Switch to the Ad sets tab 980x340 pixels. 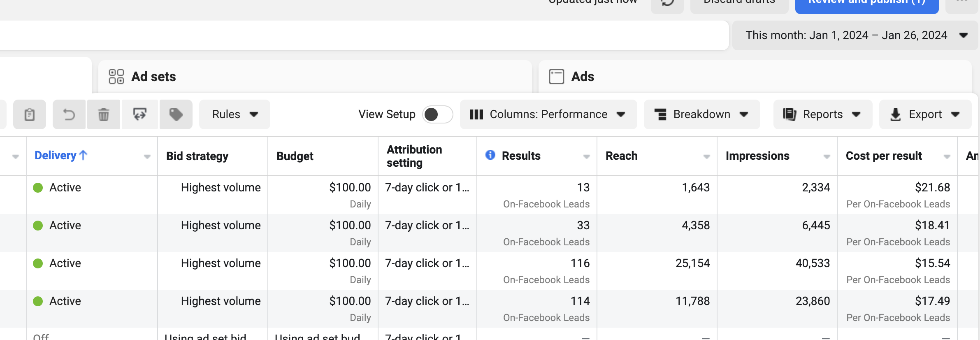[x=153, y=77]
